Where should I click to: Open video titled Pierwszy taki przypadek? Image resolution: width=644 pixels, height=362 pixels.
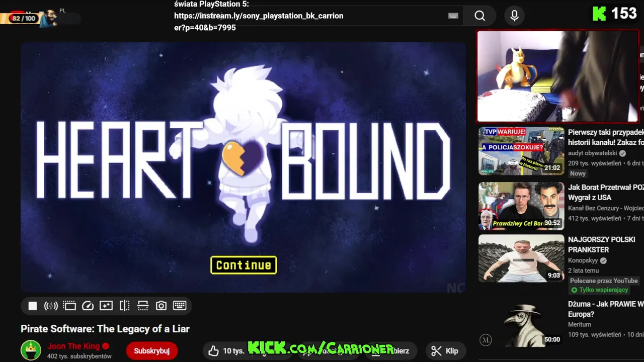(x=606, y=137)
